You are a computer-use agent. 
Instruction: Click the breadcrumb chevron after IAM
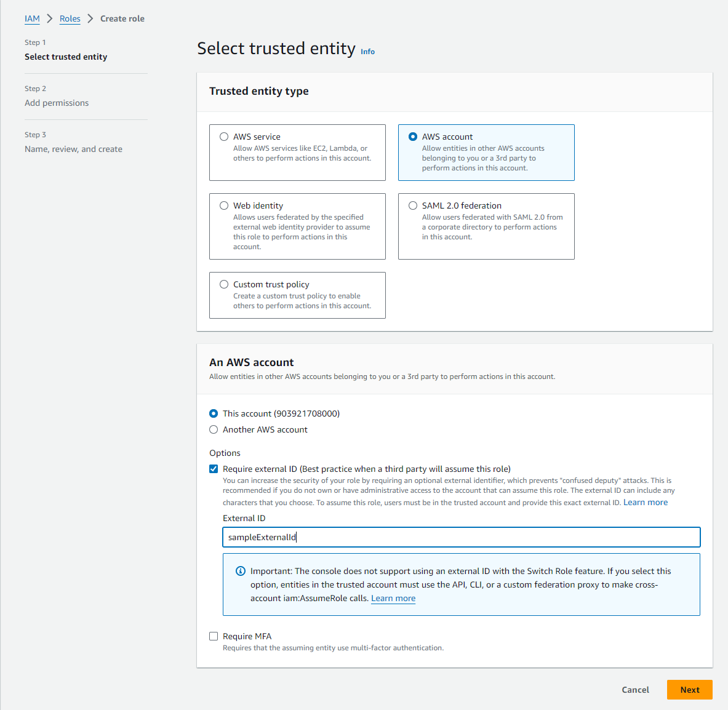[50, 18]
